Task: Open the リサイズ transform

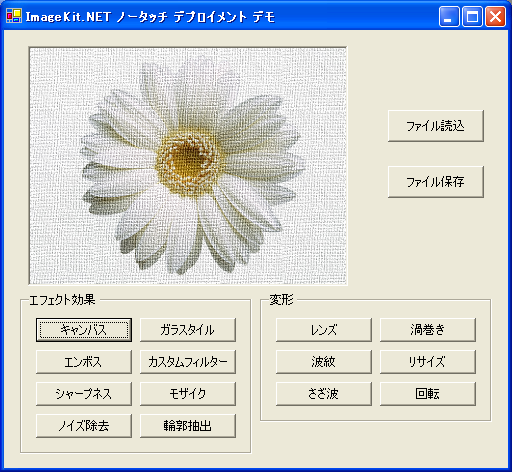Action: pos(428,362)
